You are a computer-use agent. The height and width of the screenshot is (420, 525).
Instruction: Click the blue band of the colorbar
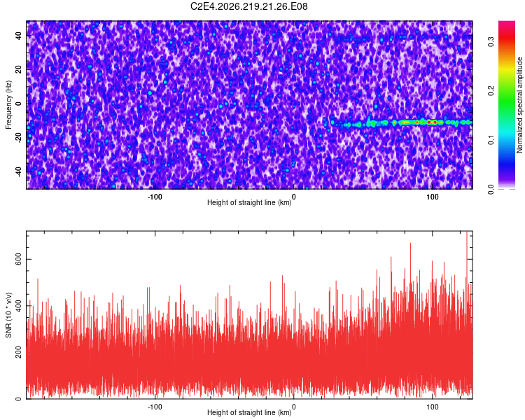click(x=507, y=161)
